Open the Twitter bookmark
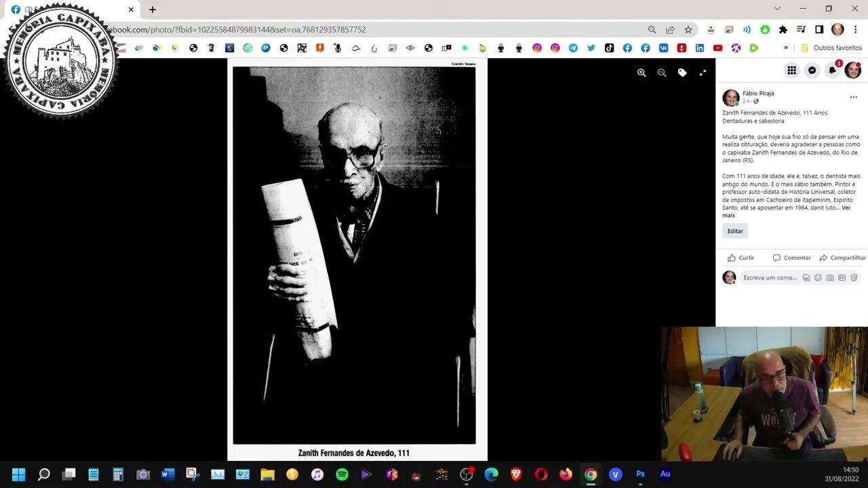The height and width of the screenshot is (488, 868). point(591,48)
